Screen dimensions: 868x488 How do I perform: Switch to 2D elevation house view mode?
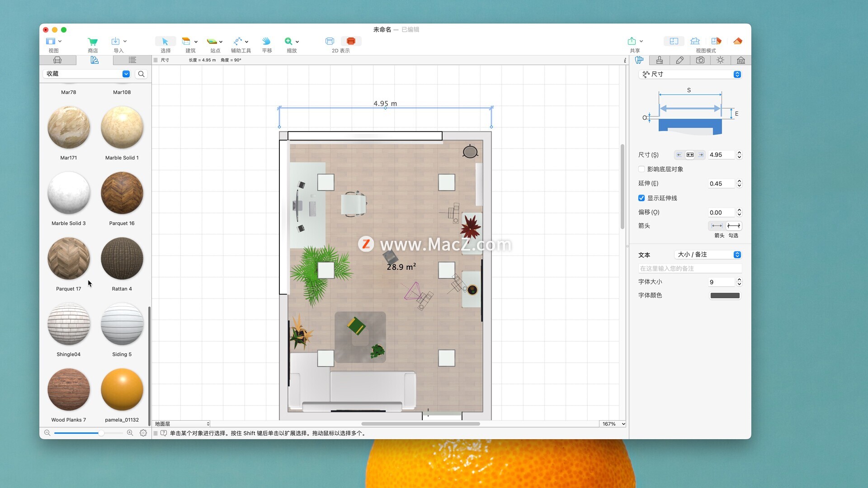coord(695,41)
